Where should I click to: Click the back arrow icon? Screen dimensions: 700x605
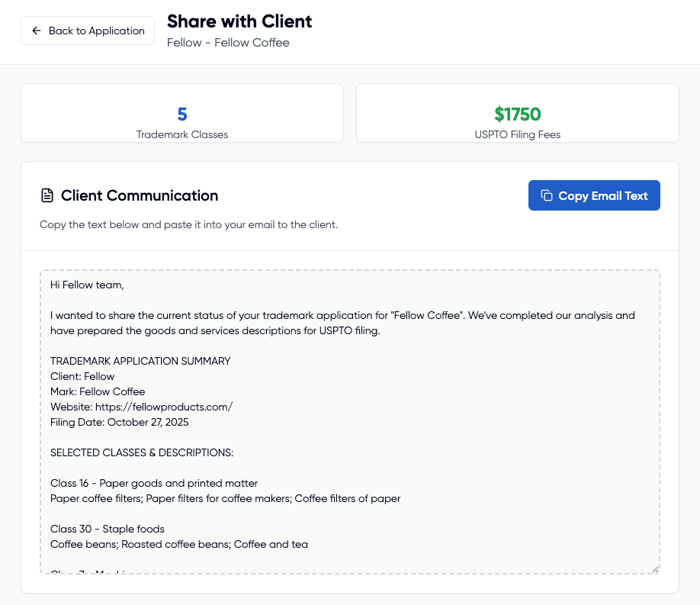(x=36, y=31)
